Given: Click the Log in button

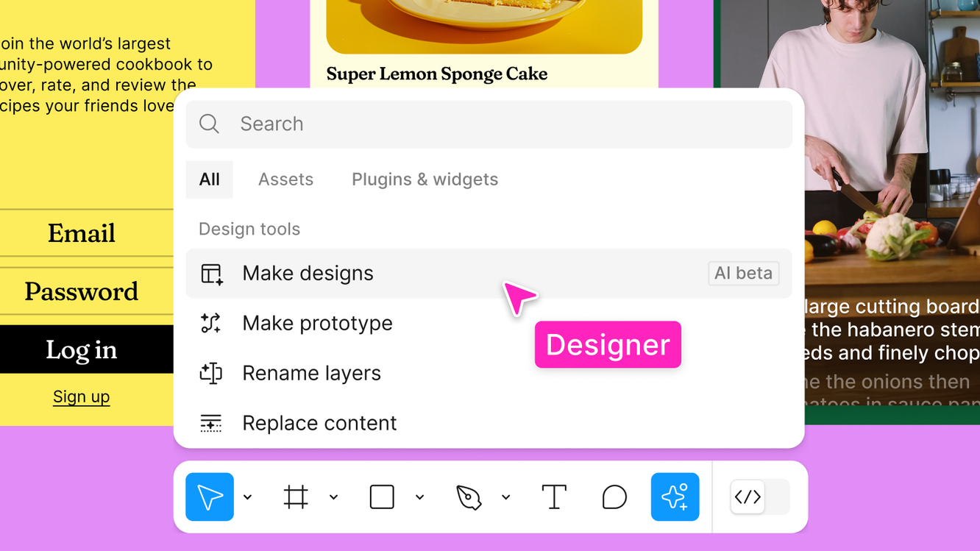Looking at the screenshot, I should point(86,349).
